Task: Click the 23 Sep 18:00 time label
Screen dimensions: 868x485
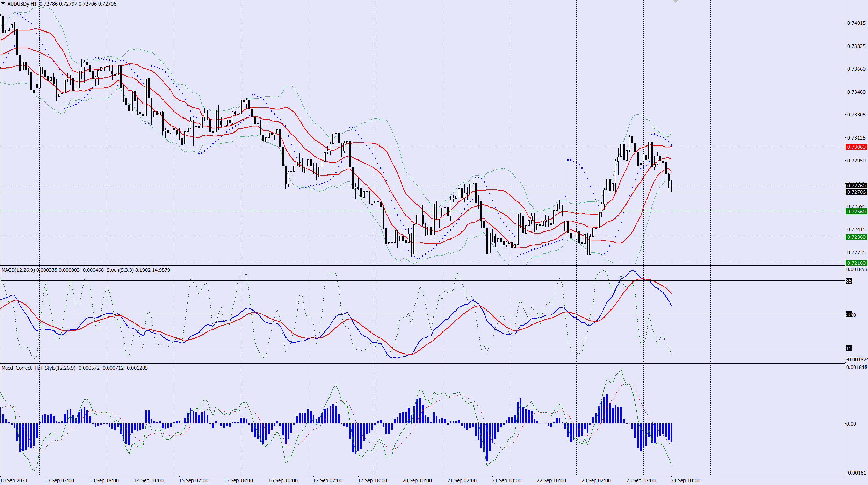Action: pyautogui.click(x=641, y=480)
